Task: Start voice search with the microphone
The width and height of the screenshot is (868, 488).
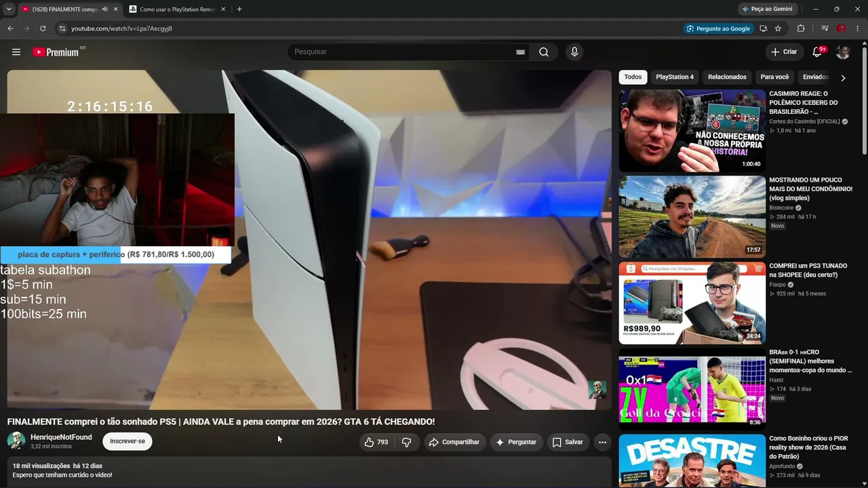Action: (574, 52)
